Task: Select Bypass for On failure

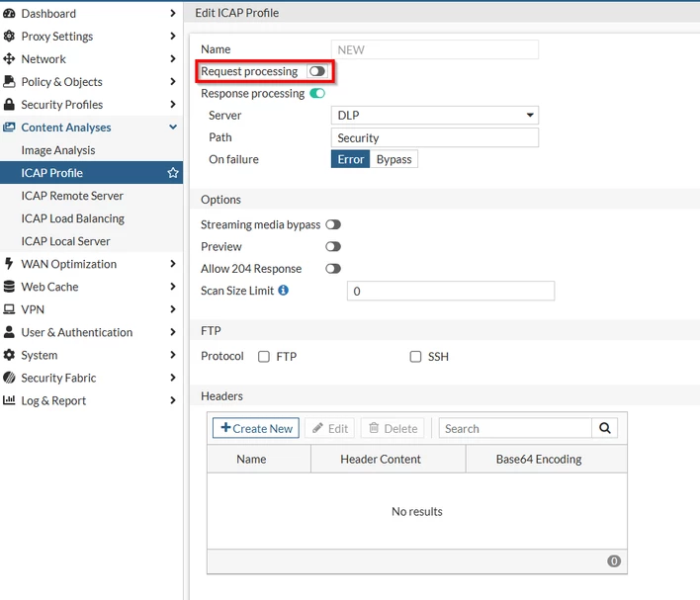Action: [394, 159]
